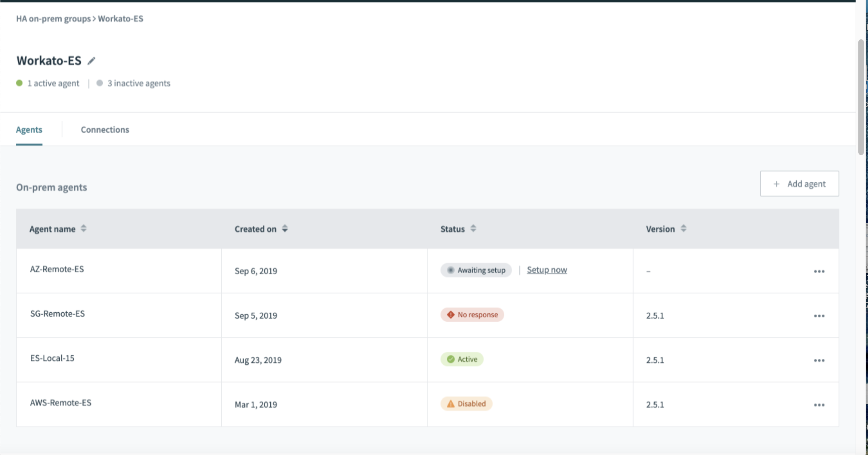Open the ES-Local-15 agent row
The image size is (868, 455).
pos(52,358)
